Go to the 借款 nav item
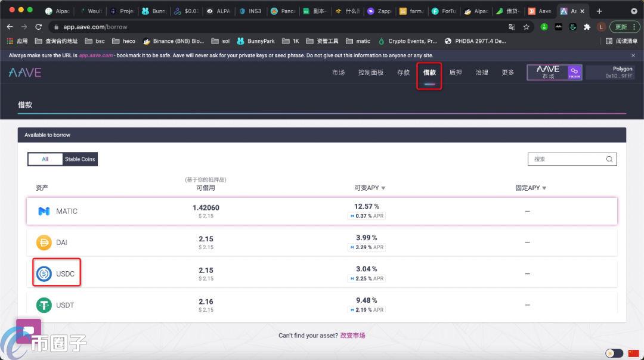The width and height of the screenshot is (644, 360). point(429,73)
